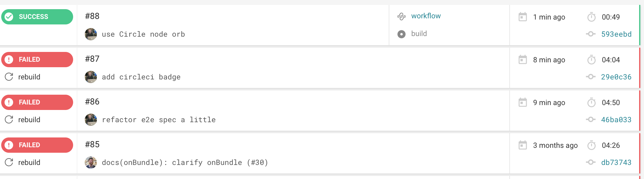
Task: Open commit link 46ba033
Action: pos(616,120)
